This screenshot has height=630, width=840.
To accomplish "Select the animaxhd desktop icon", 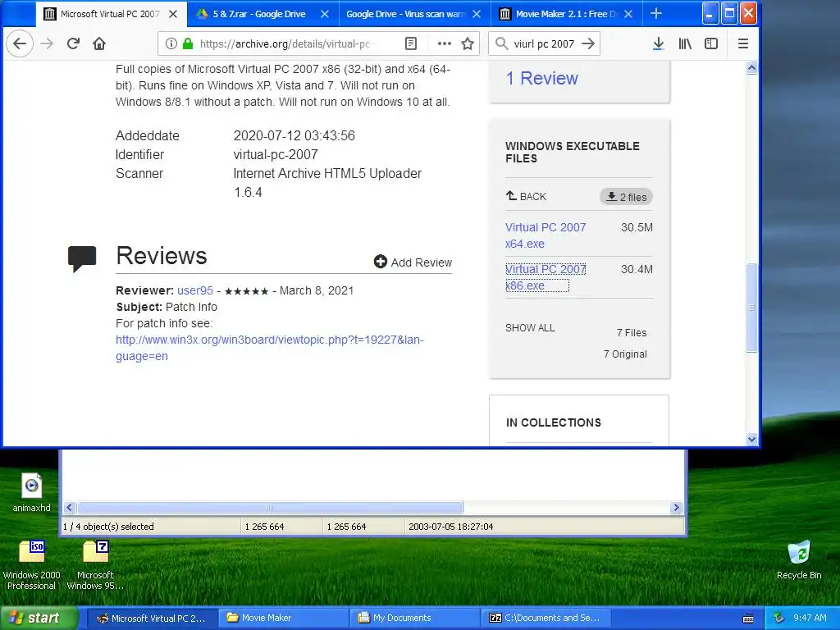I will tap(32, 492).
